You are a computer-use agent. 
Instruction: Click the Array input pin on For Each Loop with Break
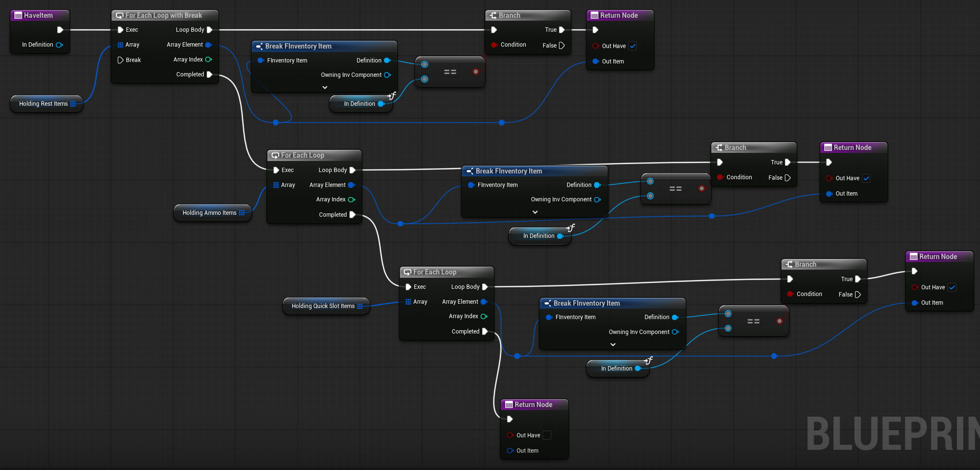121,45
